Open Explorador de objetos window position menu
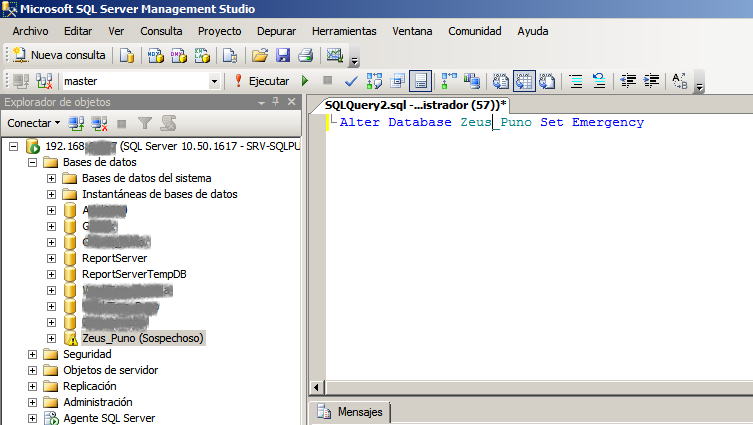The height and width of the screenshot is (425, 753). tap(261, 102)
